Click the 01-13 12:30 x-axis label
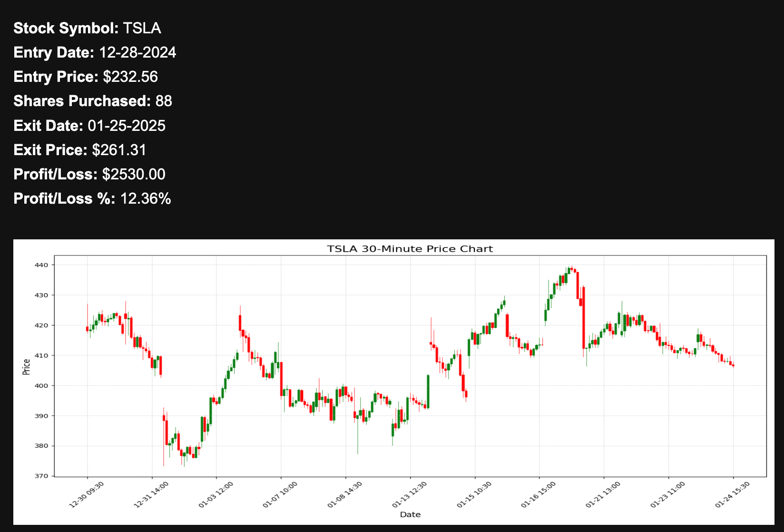 click(x=410, y=494)
